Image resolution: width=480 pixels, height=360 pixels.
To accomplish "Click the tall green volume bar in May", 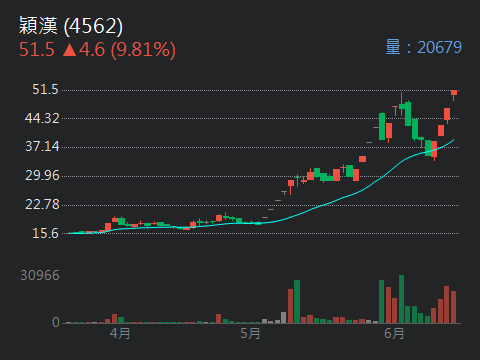I will [x=297, y=301].
